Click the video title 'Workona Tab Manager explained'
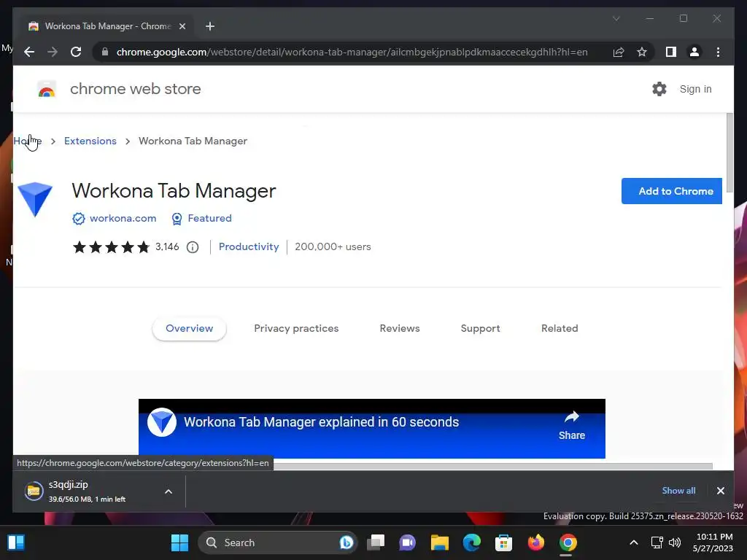 pyautogui.click(x=322, y=422)
